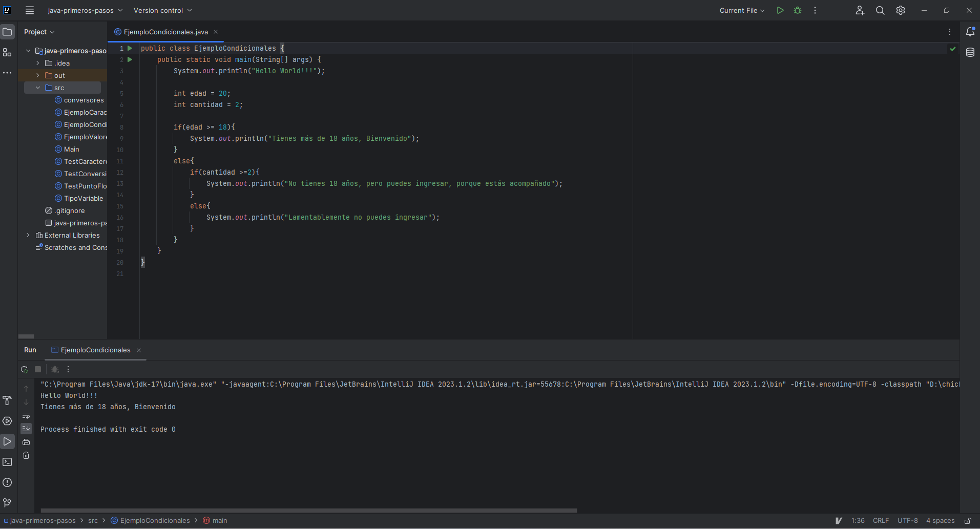Open the Terminal tool window

(7, 462)
